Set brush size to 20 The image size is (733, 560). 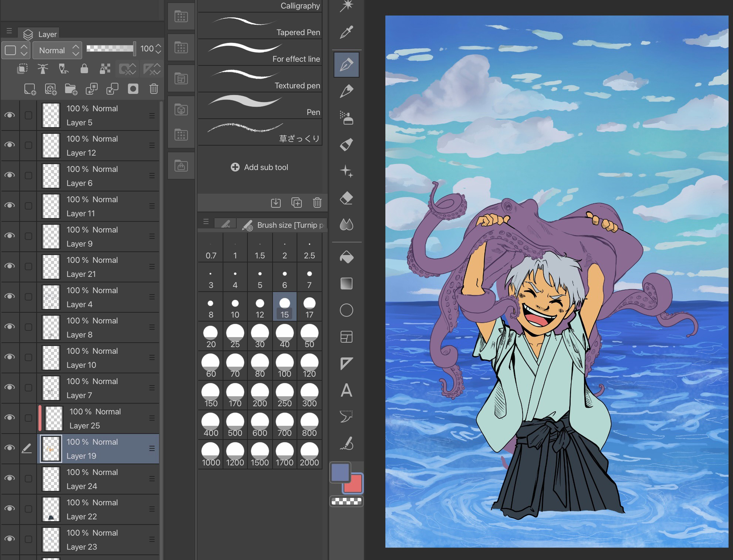[211, 336]
